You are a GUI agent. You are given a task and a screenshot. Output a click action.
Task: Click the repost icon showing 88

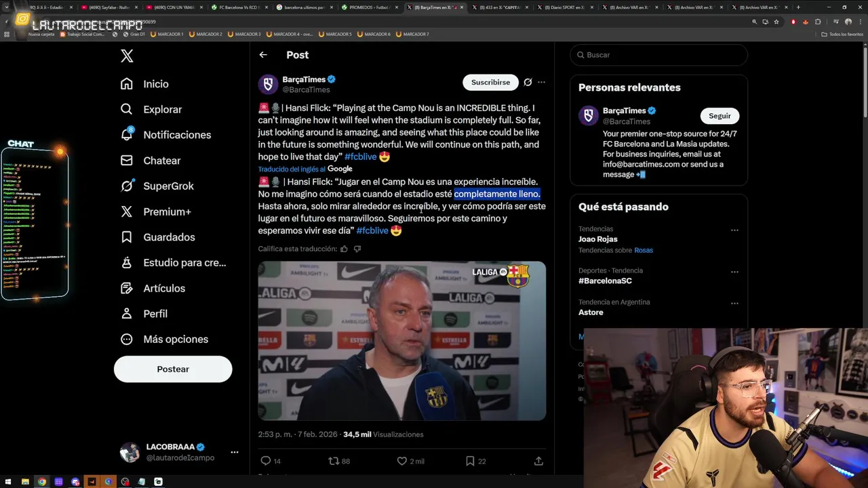(333, 461)
